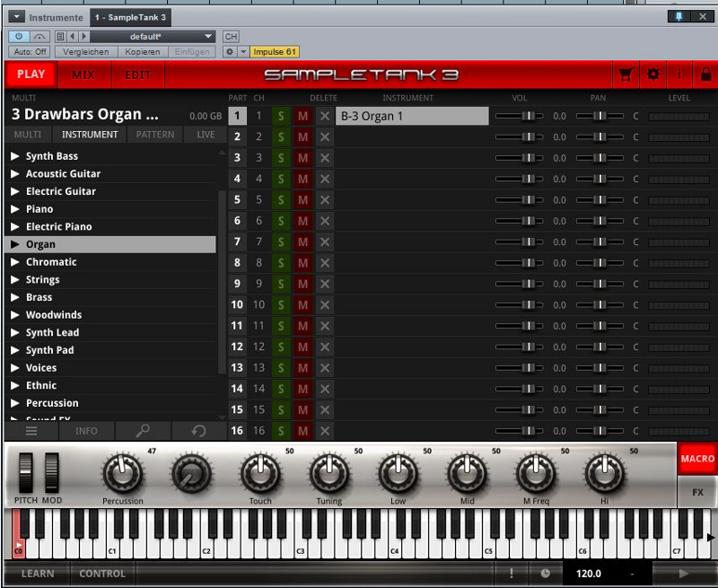Open the preset list page icon
Viewport: 718px width, 588px height.
[x=60, y=36]
